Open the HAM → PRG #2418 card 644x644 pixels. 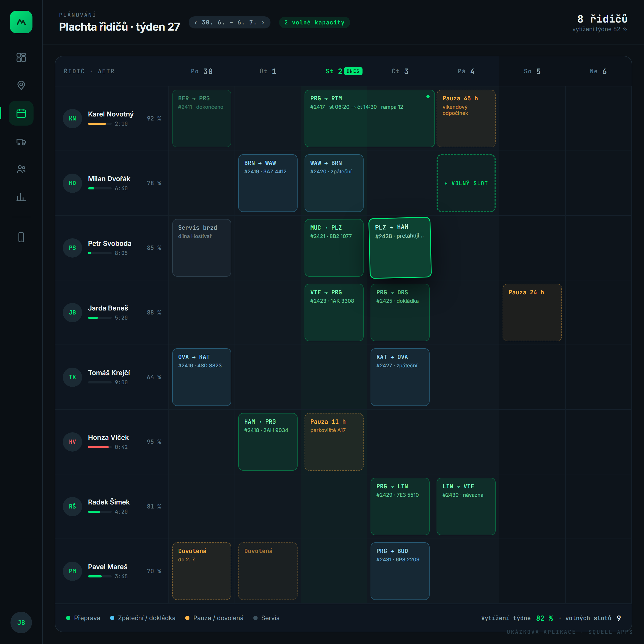pyautogui.click(x=268, y=442)
